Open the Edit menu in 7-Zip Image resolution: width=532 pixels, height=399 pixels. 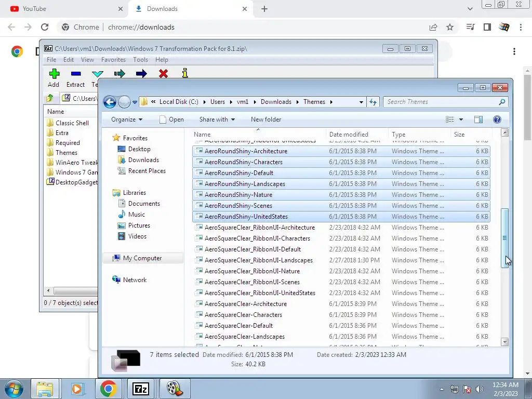coord(68,60)
